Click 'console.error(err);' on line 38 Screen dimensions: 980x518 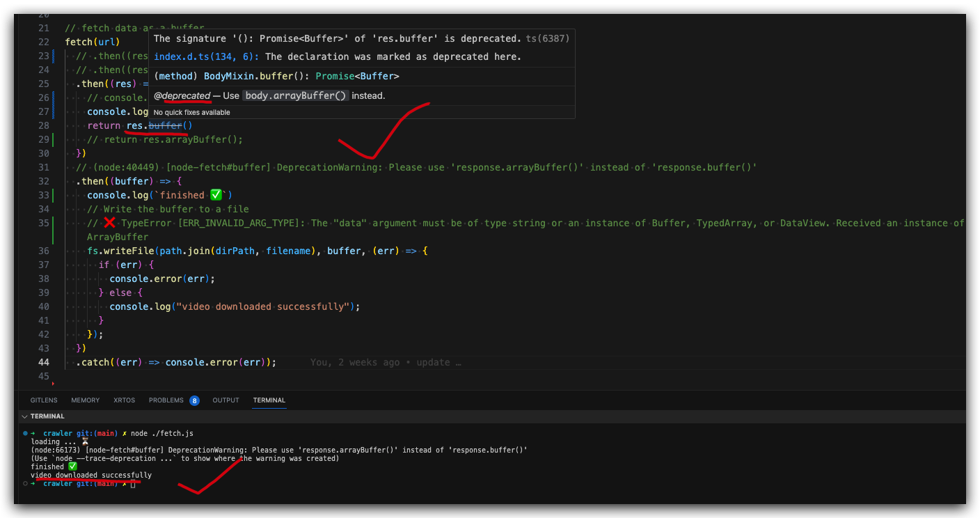coord(162,278)
